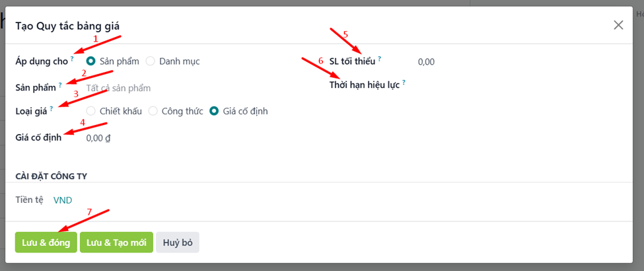Viewport: 644px width, 271px height.
Task: Select the Danh mục radio option
Action: coord(151,61)
